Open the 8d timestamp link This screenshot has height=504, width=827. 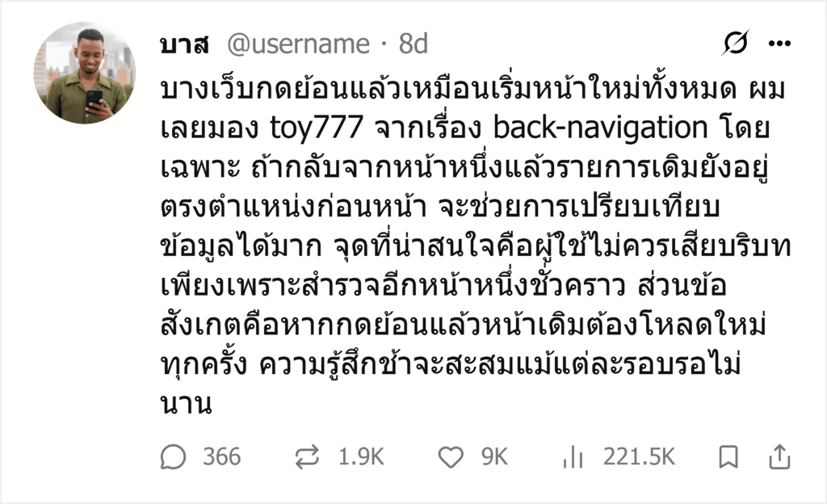[413, 44]
